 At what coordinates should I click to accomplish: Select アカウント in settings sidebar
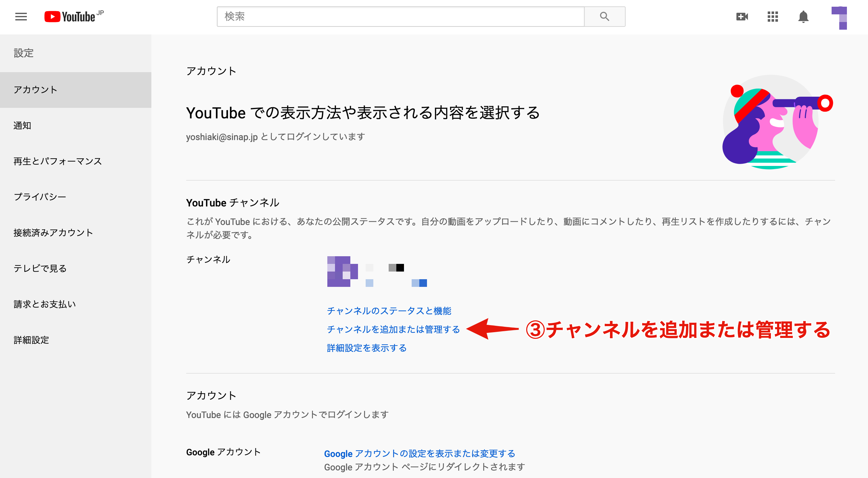pyautogui.click(x=75, y=90)
